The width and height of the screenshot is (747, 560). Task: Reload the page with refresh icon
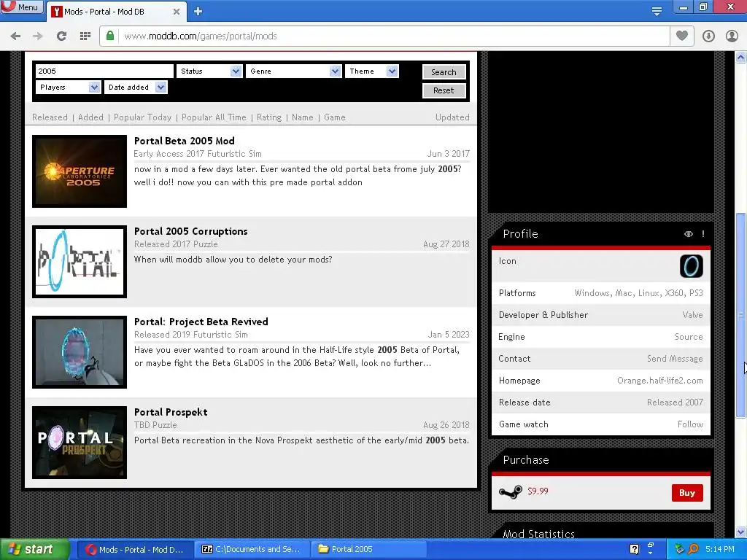point(61,36)
